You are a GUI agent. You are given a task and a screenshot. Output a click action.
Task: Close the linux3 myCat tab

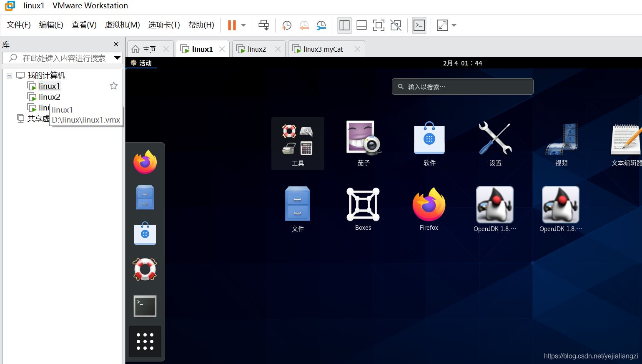point(357,49)
